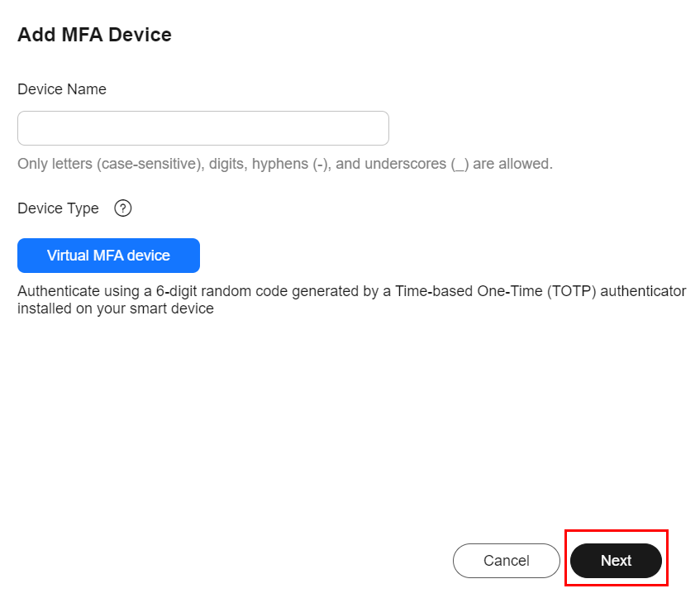This screenshot has height=598, width=700.
Task: Continue to next step via black Next button
Action: click(x=616, y=561)
